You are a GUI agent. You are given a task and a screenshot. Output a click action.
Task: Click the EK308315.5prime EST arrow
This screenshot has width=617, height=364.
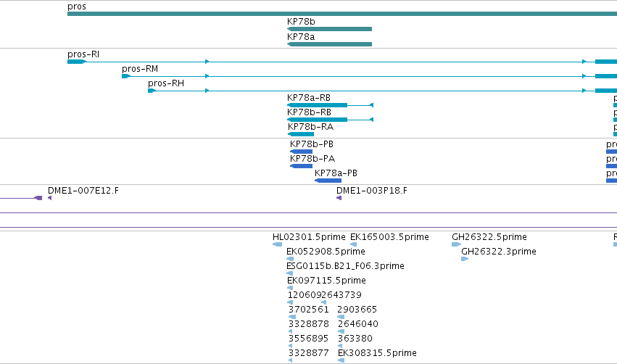[x=341, y=360]
